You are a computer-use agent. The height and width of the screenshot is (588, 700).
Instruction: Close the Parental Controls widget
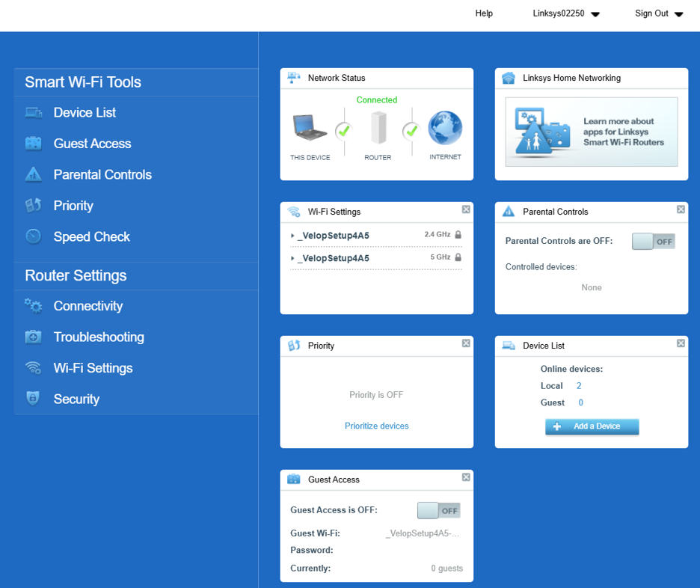[x=681, y=209]
